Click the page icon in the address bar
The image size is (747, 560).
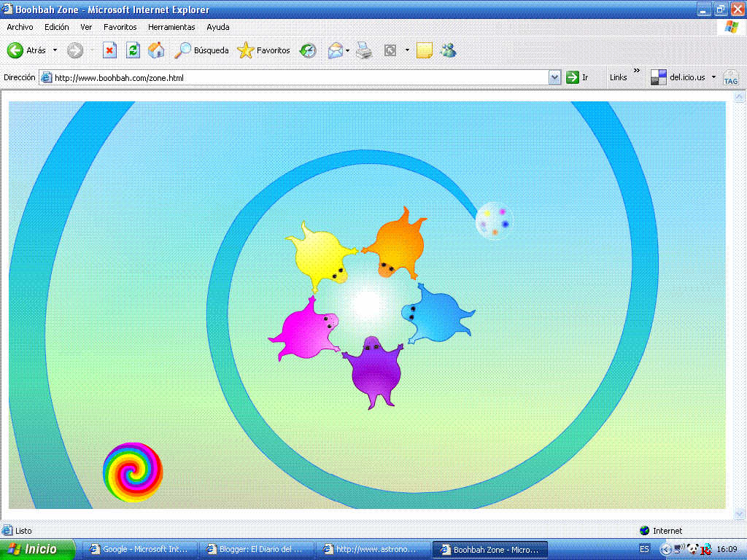[x=46, y=77]
